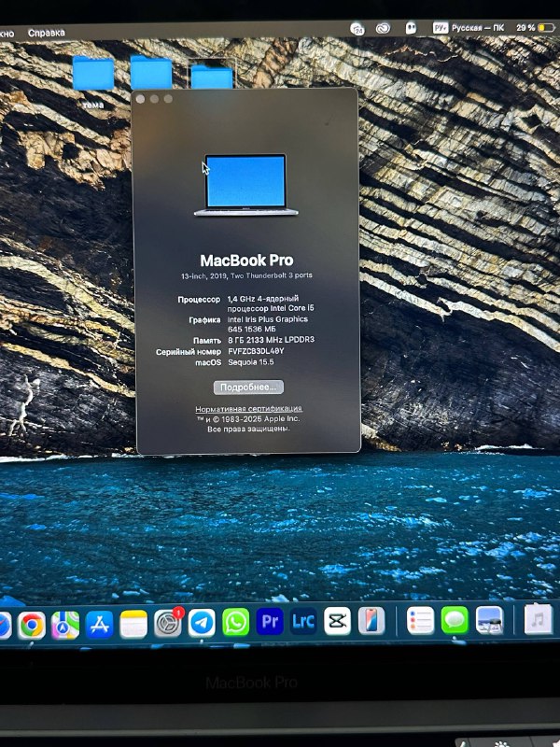
Task: Click the Подробнее... button
Action: (248, 388)
